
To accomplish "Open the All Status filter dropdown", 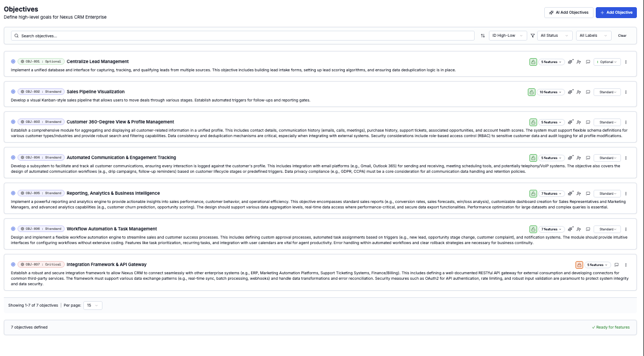I will (555, 36).
